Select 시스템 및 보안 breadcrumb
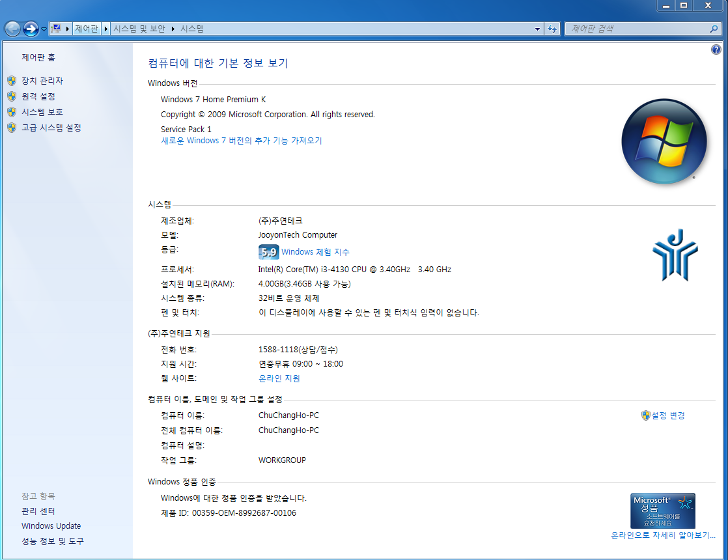This screenshot has height=560, width=728. click(x=139, y=29)
